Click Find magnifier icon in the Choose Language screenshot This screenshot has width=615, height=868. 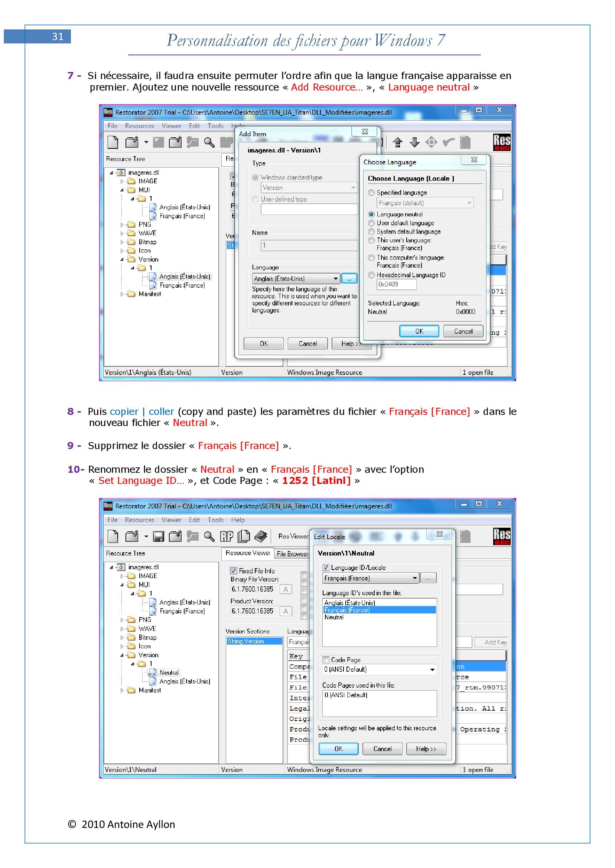[x=209, y=142]
